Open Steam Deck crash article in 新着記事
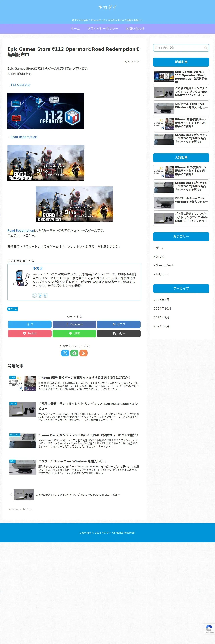215x644 pixels. 181,139
